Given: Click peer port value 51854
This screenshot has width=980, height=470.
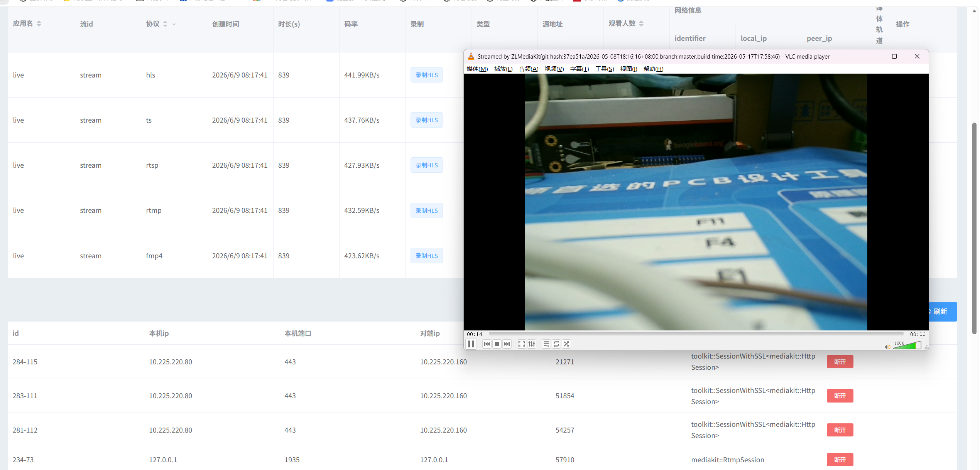Looking at the screenshot, I should (x=565, y=396).
